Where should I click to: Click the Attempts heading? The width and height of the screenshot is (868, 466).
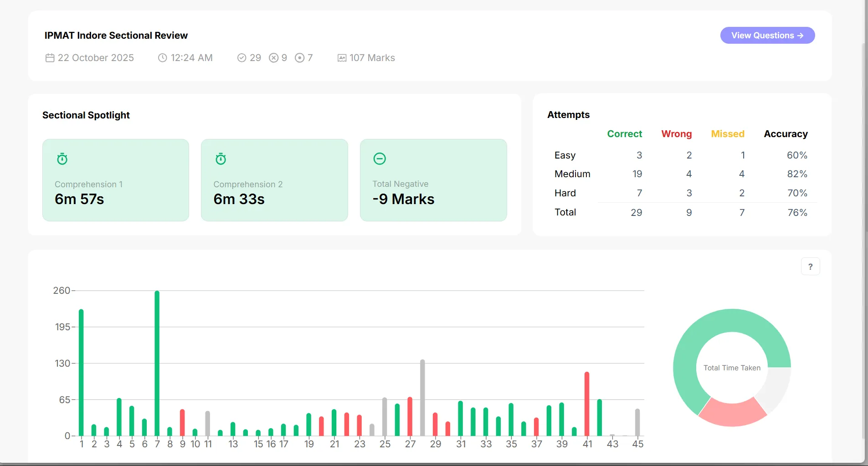(568, 115)
